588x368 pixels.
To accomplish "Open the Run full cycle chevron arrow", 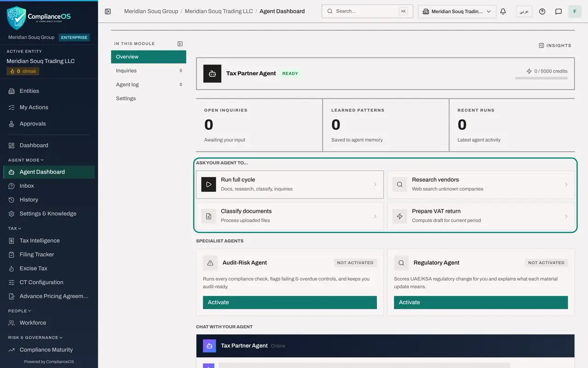I will (x=375, y=184).
